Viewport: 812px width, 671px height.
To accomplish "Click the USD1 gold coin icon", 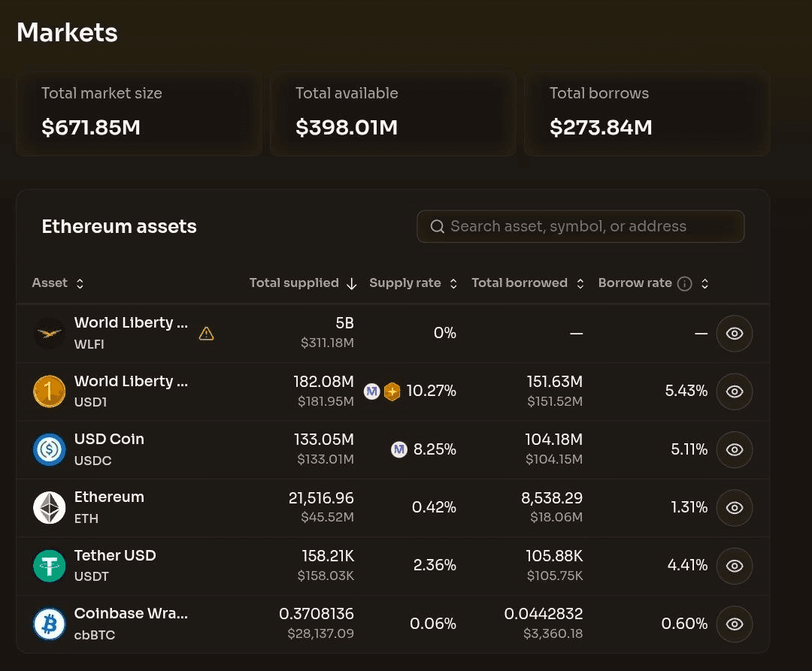I will 49,391.
